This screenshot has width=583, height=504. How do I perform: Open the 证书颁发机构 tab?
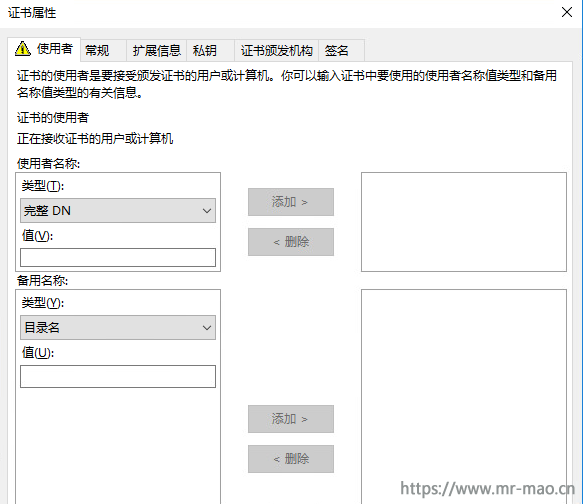pos(276,50)
